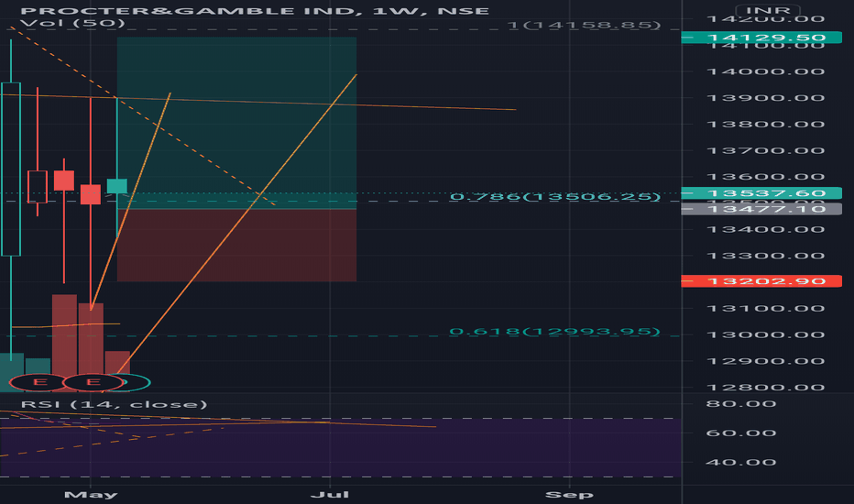This screenshot has width=854, height=504.
Task: Click the red 13202.90 stop-loss price label
Action: [761, 281]
